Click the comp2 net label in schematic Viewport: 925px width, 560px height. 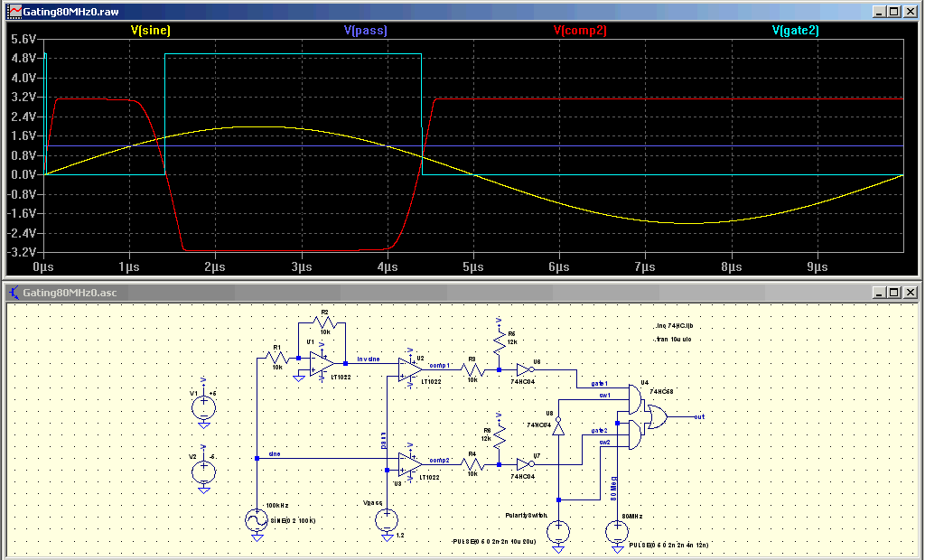[x=440, y=460]
